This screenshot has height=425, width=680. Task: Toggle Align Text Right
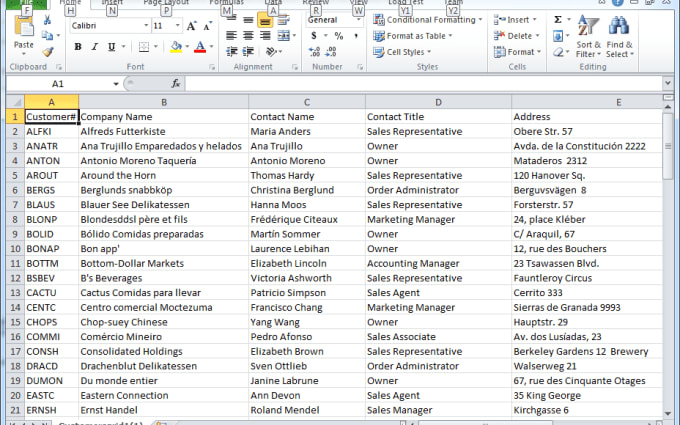265,36
